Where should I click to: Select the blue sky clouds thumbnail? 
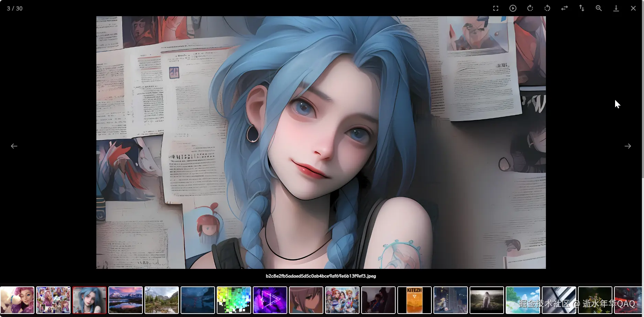click(523, 300)
